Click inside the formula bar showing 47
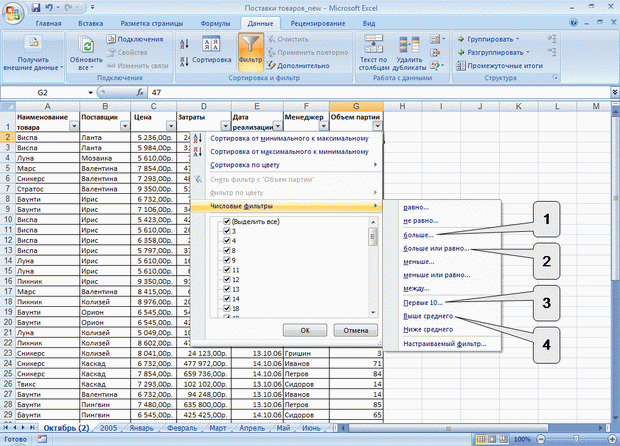The width and height of the screenshot is (620, 446). 379,92
